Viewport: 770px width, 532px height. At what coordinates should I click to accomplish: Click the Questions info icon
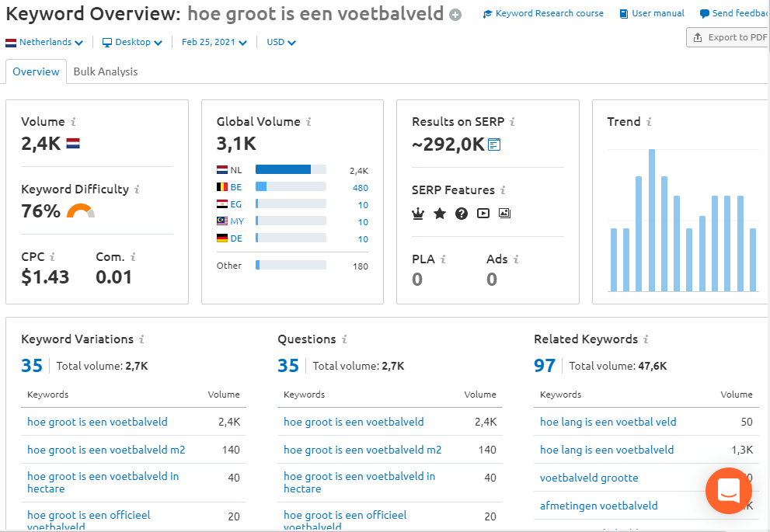pos(344,339)
